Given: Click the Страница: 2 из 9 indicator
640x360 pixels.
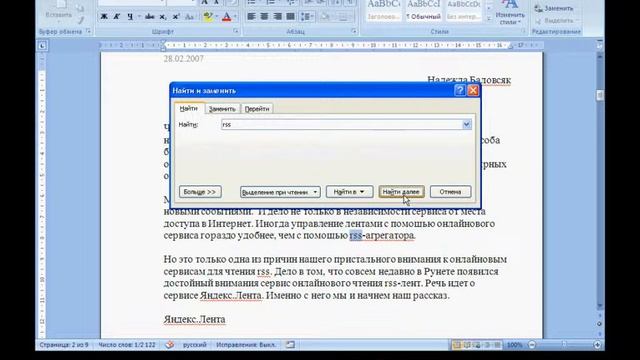Looking at the screenshot, I should tap(64, 345).
